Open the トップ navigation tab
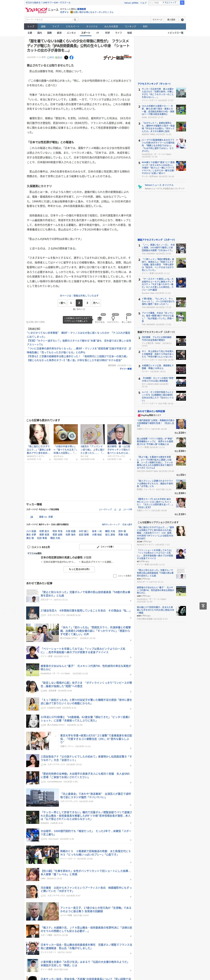Viewport: 210px width, 980px height. pos(31,27)
